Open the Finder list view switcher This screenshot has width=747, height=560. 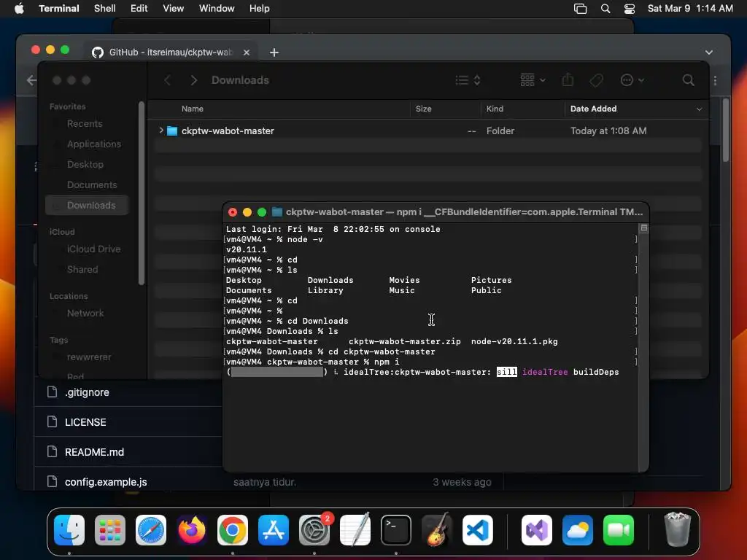pos(468,80)
